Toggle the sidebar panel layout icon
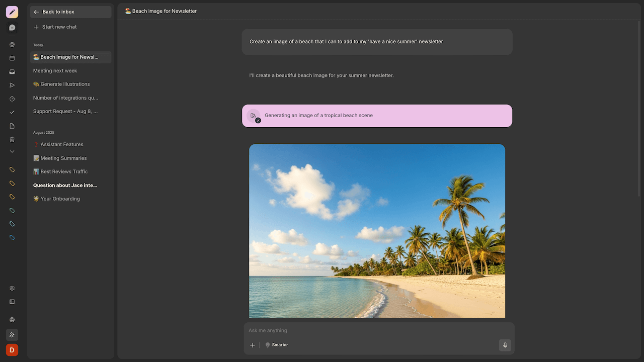644x362 pixels. (x=12, y=302)
